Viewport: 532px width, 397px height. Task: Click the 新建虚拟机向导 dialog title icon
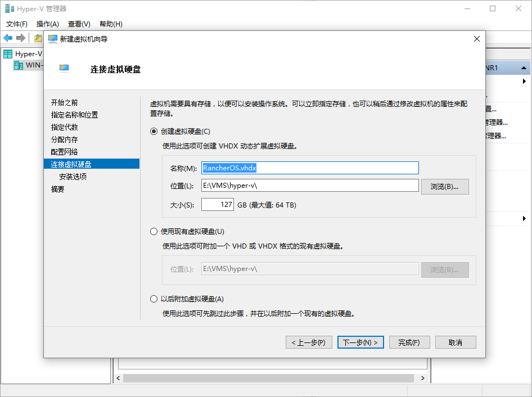pyautogui.click(x=53, y=39)
